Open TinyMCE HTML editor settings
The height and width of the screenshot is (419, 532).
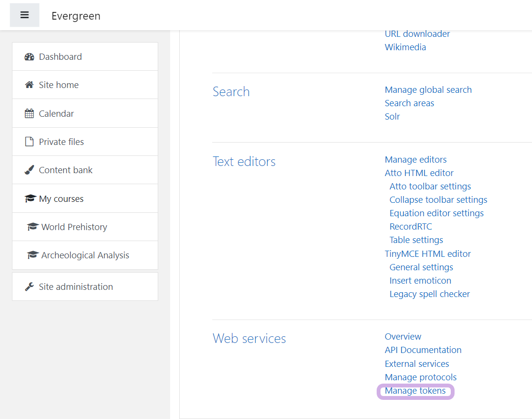click(x=427, y=254)
